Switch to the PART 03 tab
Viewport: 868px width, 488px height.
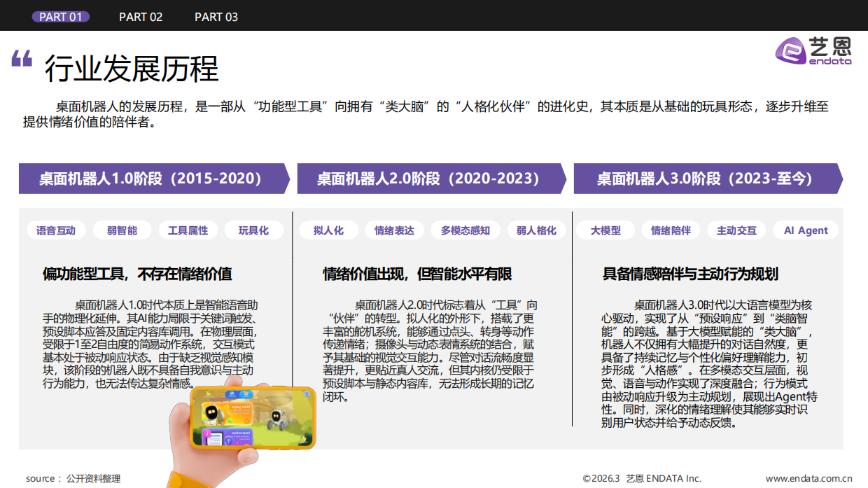tap(216, 15)
